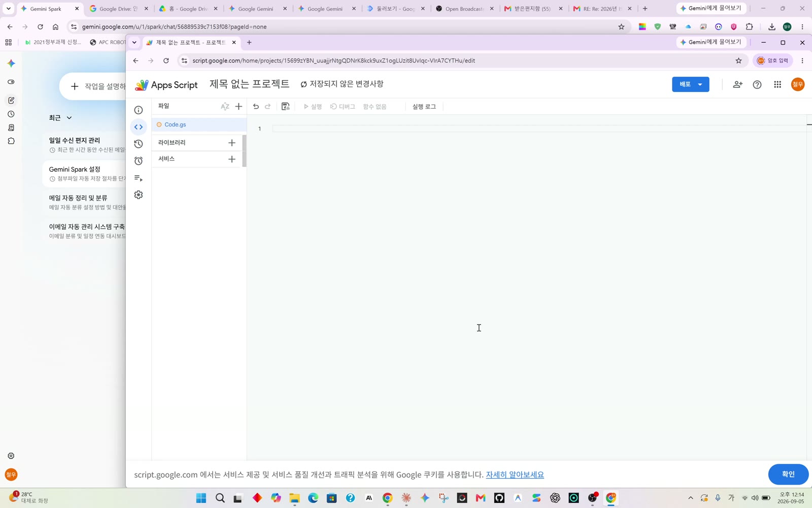Open Gemini Spark 설정 chat item
Viewport: 812px width, 508px height.
coord(85,174)
